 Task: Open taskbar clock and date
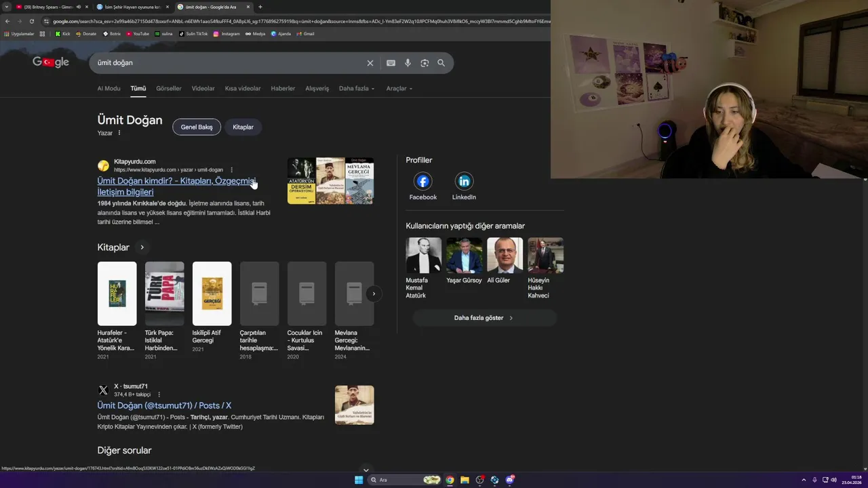coord(852,480)
